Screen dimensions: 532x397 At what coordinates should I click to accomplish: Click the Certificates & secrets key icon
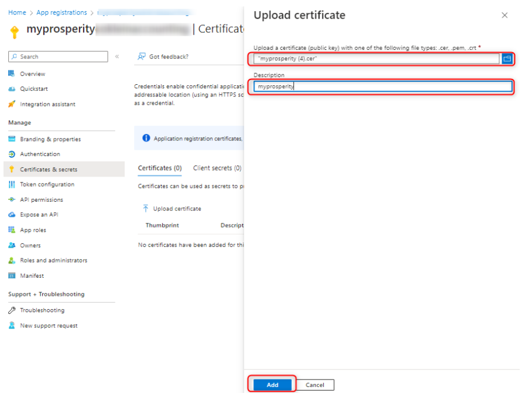click(12, 169)
